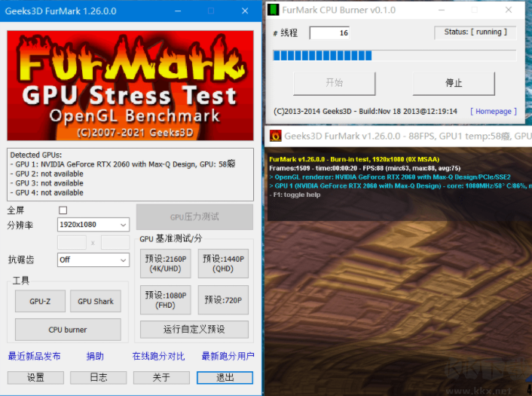This screenshot has width=532, height=396.
Task: Click the green CPU Burner window icon
Action: click(273, 10)
